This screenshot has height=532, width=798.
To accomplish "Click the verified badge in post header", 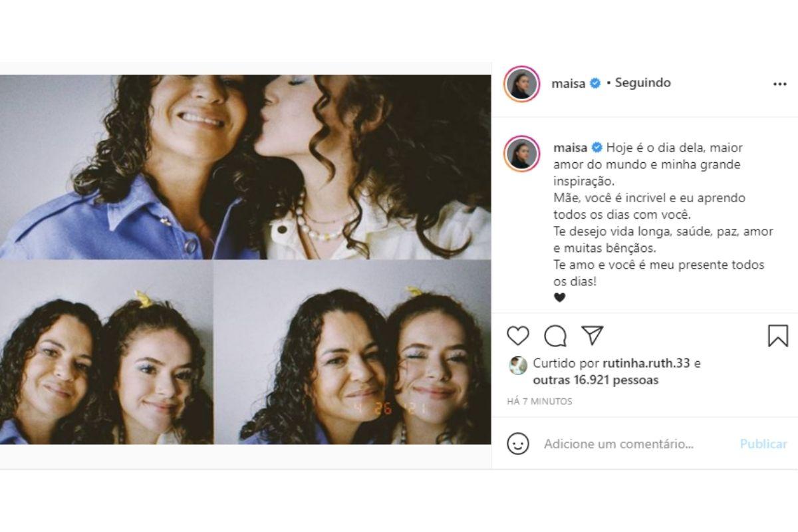I will click(596, 83).
